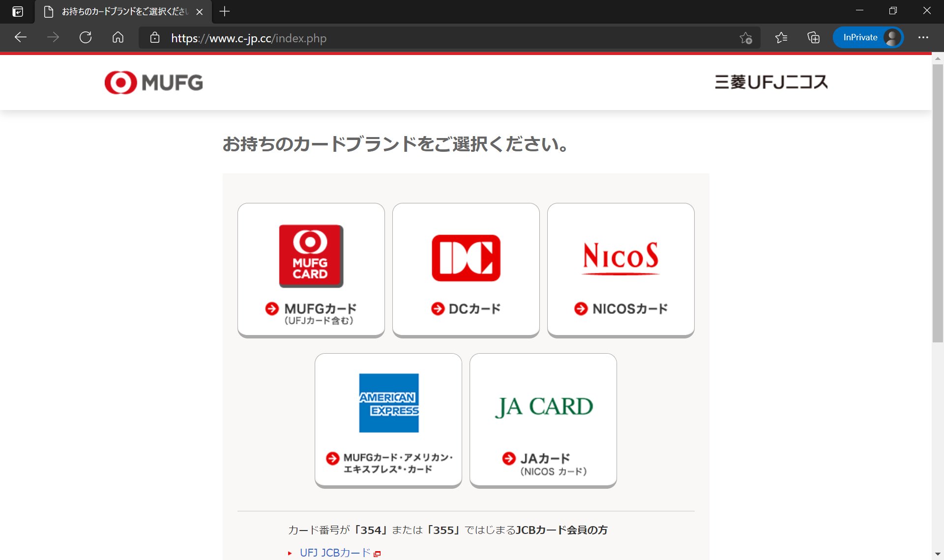Choose the NICOSカード label link
The height and width of the screenshot is (560, 944).
pos(630,309)
